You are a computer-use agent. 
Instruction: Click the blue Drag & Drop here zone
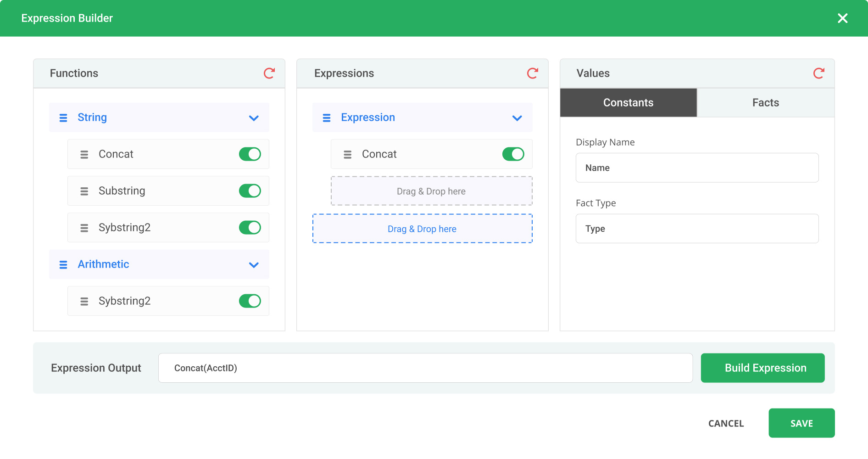pos(422,229)
